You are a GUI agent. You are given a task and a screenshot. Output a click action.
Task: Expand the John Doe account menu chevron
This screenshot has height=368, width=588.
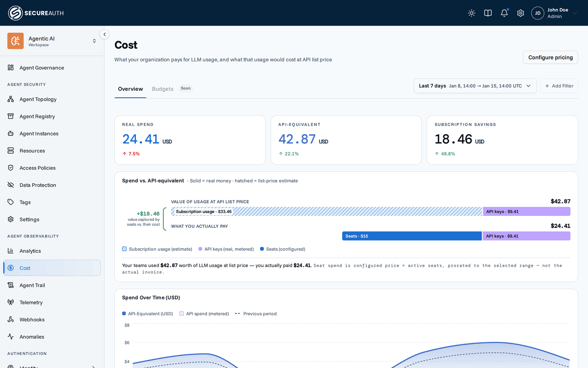(x=575, y=13)
